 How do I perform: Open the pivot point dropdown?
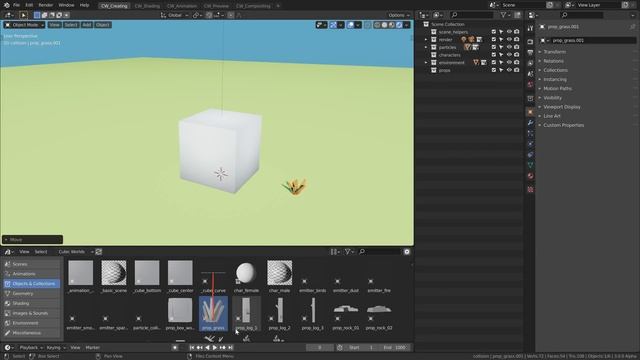198,15
